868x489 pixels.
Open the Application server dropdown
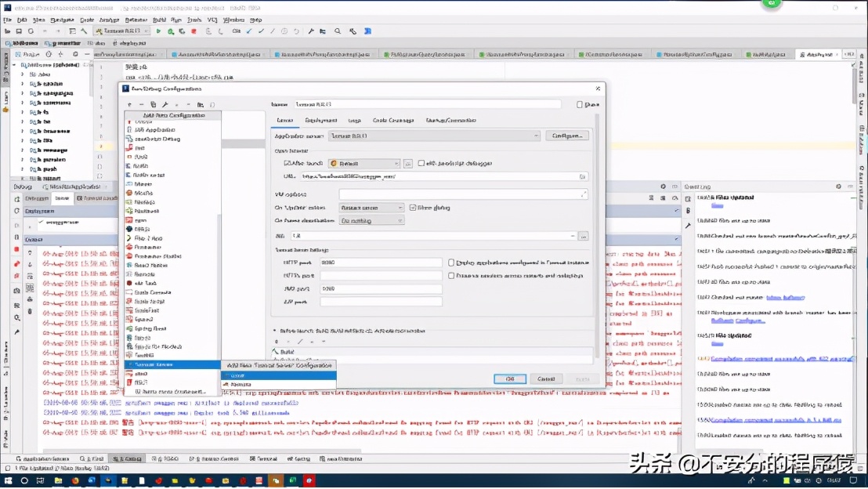434,136
